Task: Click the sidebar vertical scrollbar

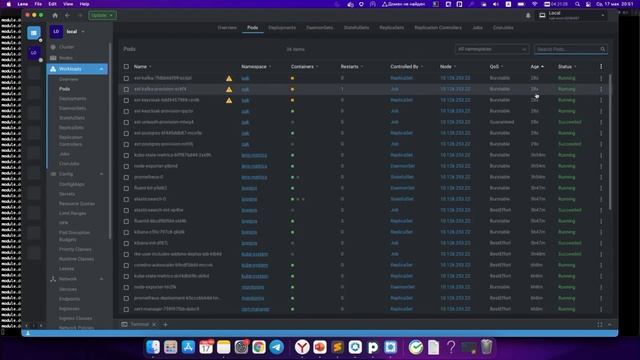Action: (x=110, y=141)
